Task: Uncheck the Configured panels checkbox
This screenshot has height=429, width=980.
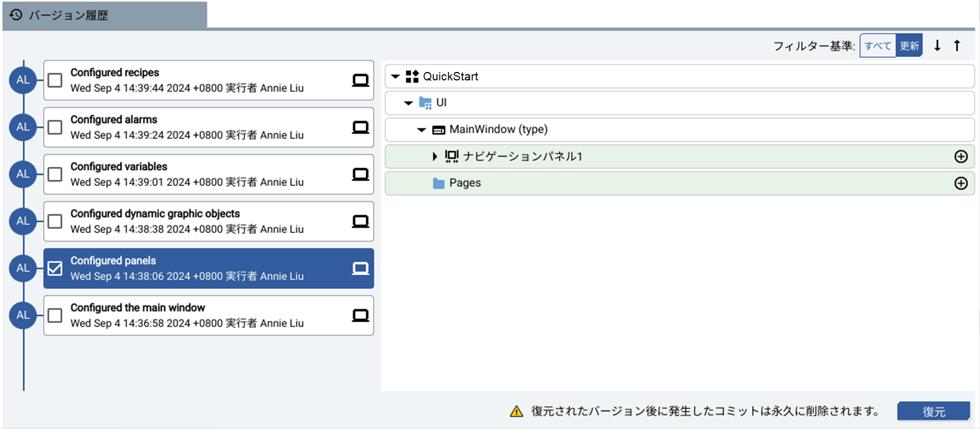Action: coord(55,269)
